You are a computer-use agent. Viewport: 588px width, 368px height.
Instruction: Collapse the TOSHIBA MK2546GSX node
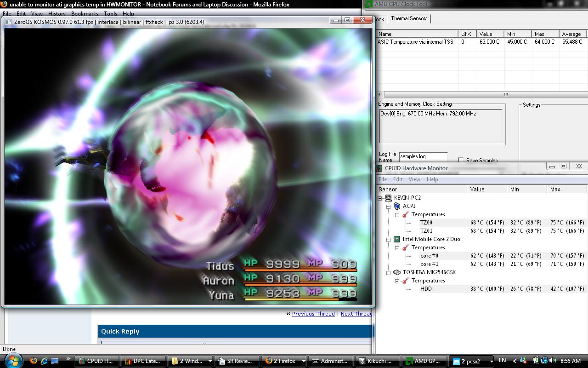pos(388,272)
